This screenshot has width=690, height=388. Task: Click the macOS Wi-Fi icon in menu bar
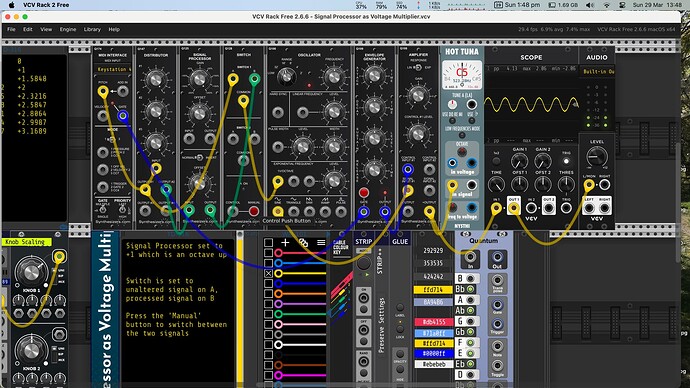click(606, 5)
